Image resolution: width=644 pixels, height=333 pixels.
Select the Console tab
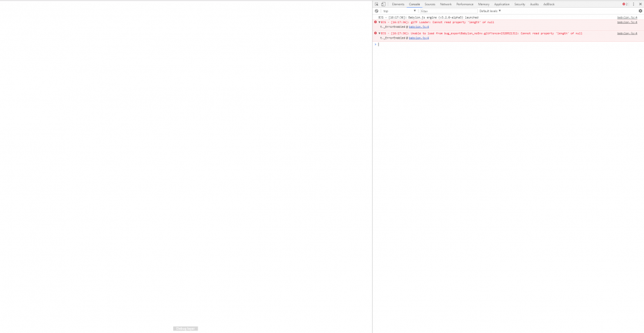coord(414,4)
